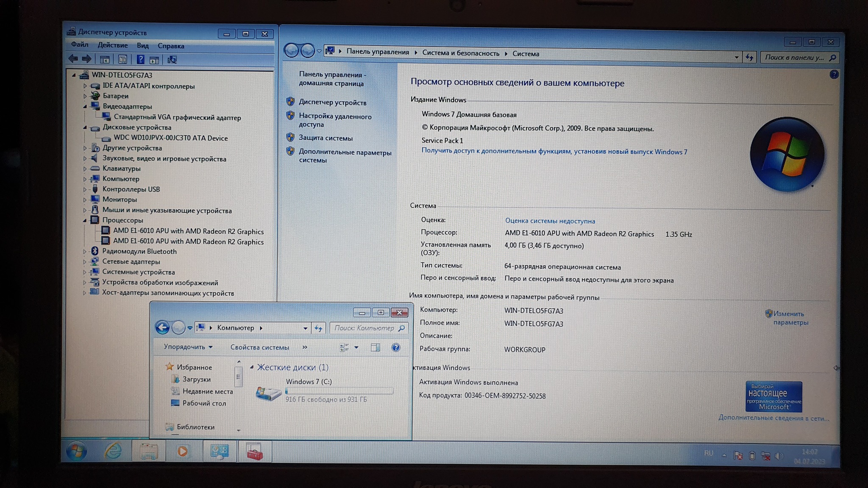This screenshot has width=868, height=488.
Task: Click the blue help icon in System window
Action: (834, 75)
